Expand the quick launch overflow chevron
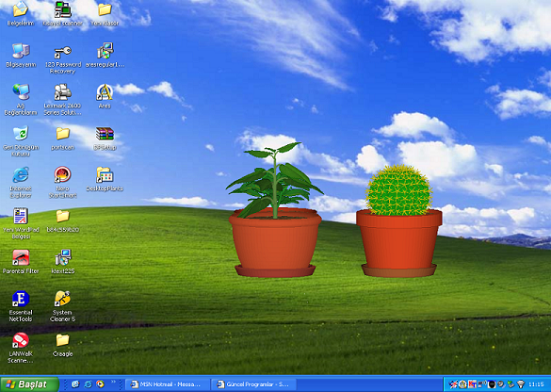 point(113,382)
